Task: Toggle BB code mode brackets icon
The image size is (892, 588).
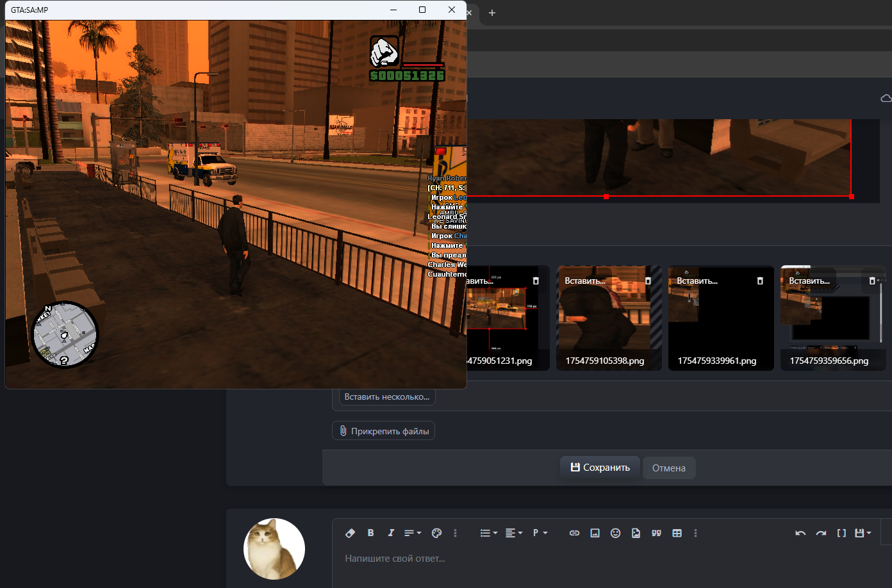Action: (x=841, y=533)
